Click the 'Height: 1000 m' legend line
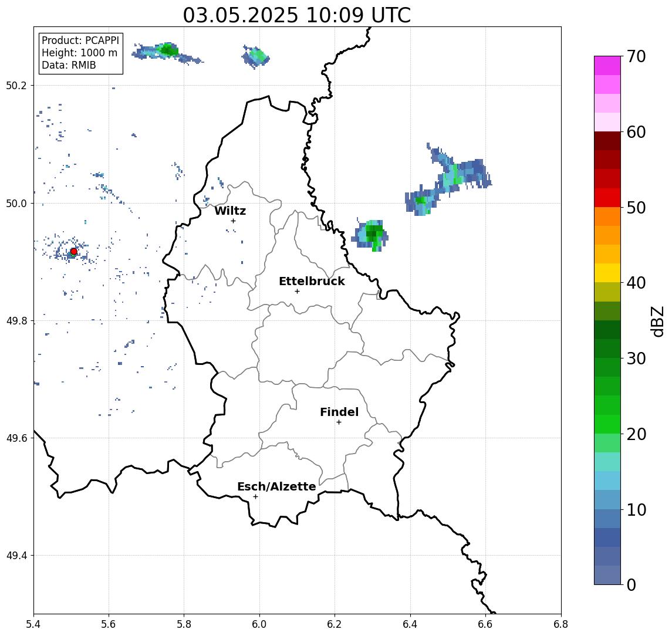Screen dimensions: 672x636 click(79, 53)
